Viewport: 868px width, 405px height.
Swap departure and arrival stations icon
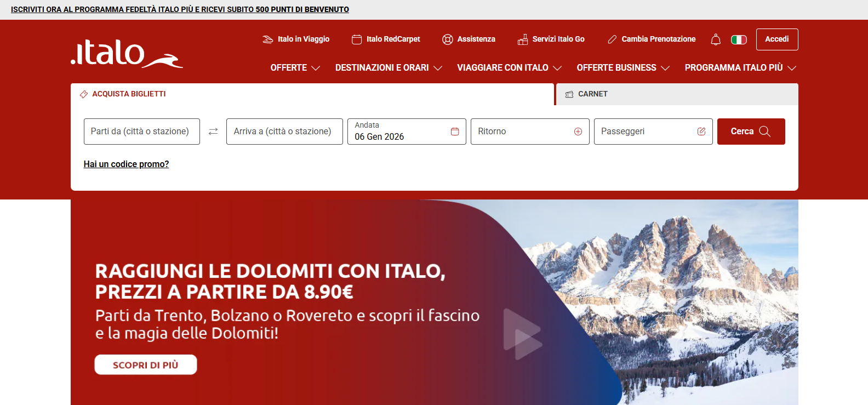click(x=213, y=132)
